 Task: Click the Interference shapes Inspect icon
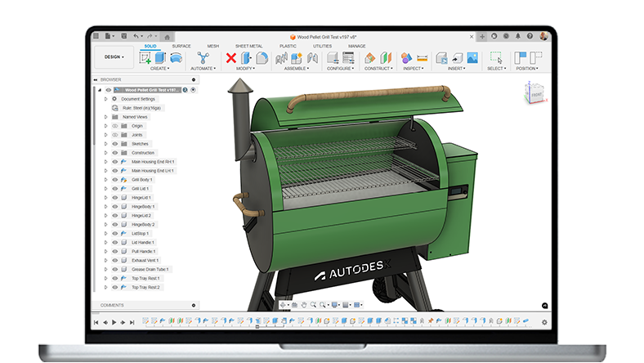tap(406, 58)
